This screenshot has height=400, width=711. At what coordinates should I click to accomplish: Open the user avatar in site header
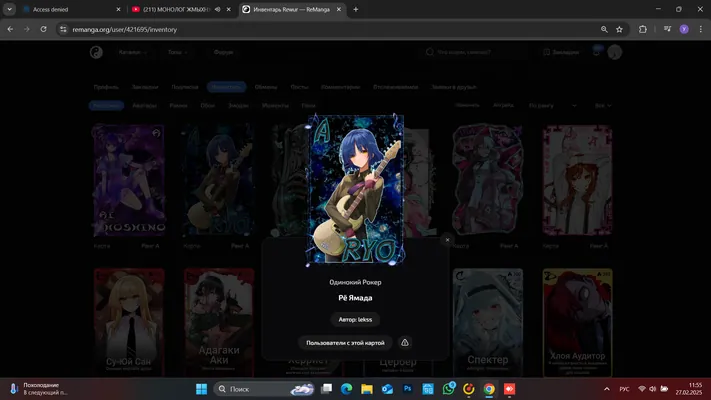pos(614,52)
